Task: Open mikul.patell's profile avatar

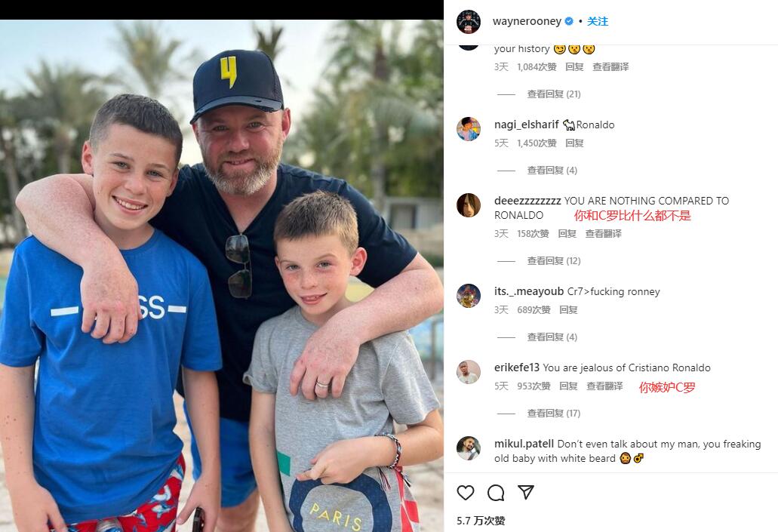Action: 469,449
